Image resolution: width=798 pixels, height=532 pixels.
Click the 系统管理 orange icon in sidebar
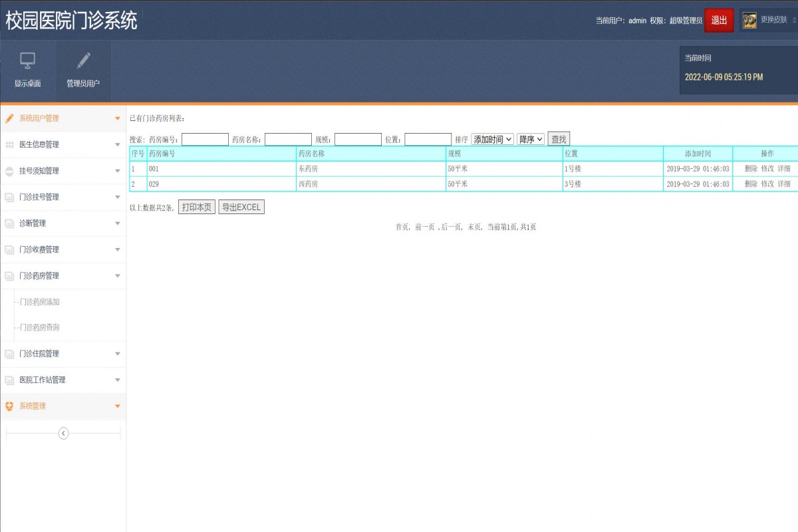pos(9,406)
